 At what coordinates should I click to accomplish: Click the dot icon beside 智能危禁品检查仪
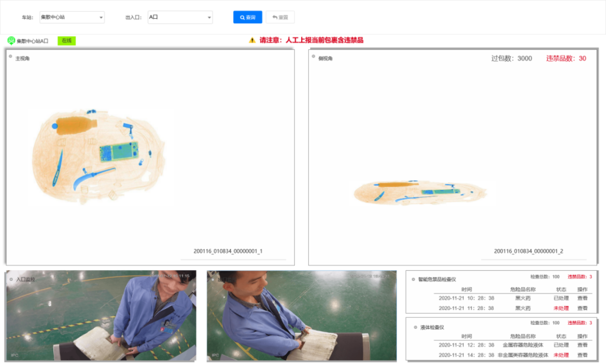click(413, 279)
